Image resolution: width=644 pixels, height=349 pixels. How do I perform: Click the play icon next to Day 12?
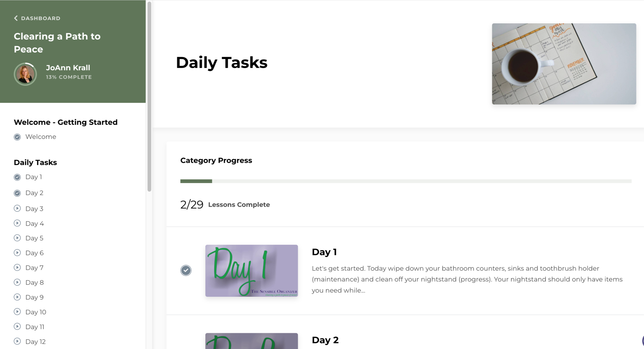pos(17,341)
